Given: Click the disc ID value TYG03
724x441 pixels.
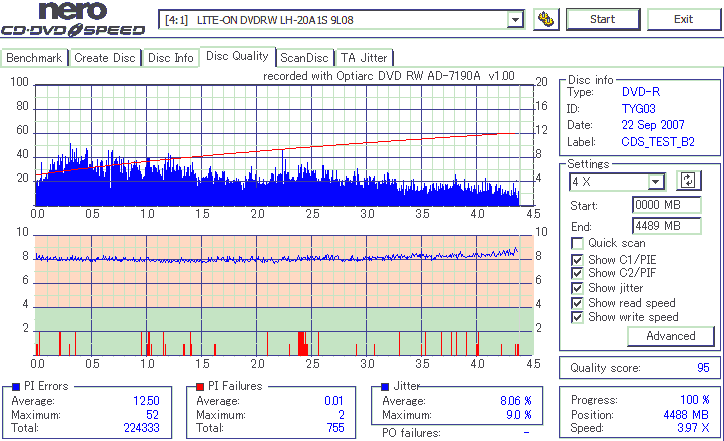Looking at the screenshot, I should [639, 109].
